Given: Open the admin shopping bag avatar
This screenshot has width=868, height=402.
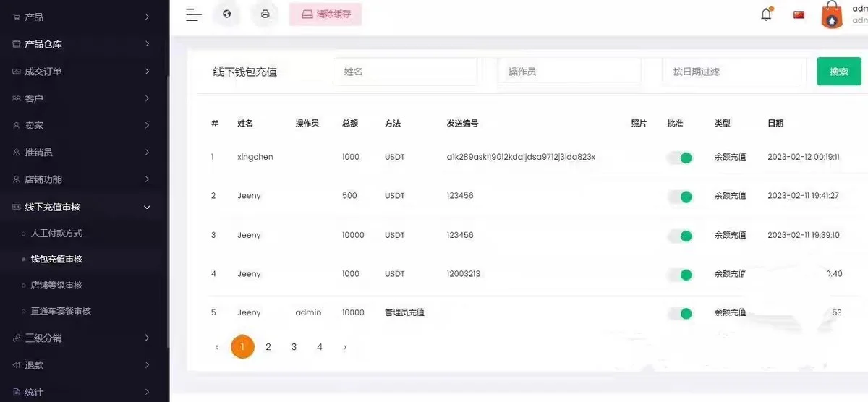Looking at the screenshot, I should (832, 15).
